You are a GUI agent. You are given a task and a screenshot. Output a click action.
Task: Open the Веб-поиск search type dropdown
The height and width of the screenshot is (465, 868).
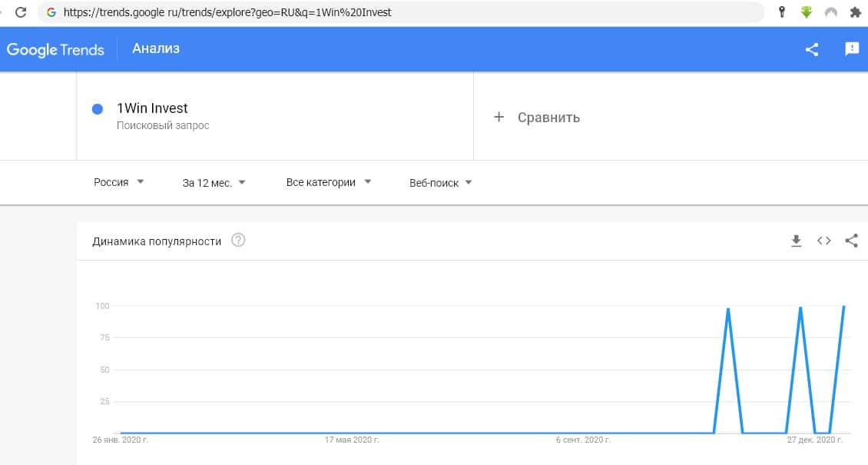441,183
